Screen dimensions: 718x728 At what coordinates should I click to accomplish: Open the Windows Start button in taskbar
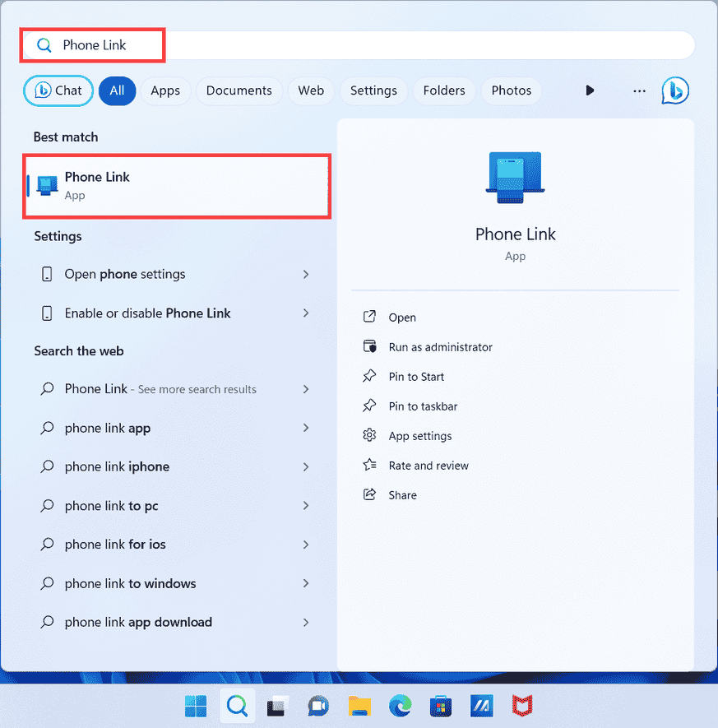196,706
